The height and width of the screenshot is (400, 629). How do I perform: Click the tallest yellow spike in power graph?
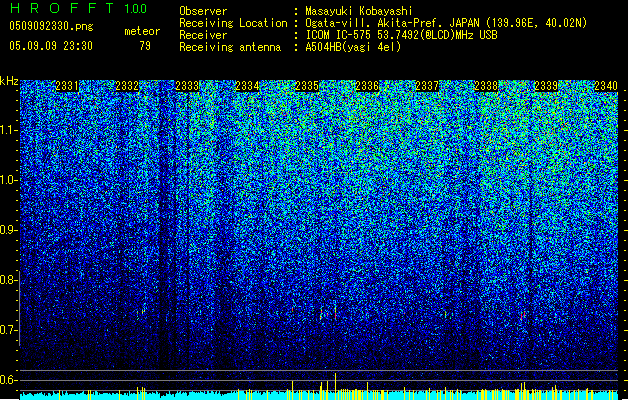click(335, 386)
